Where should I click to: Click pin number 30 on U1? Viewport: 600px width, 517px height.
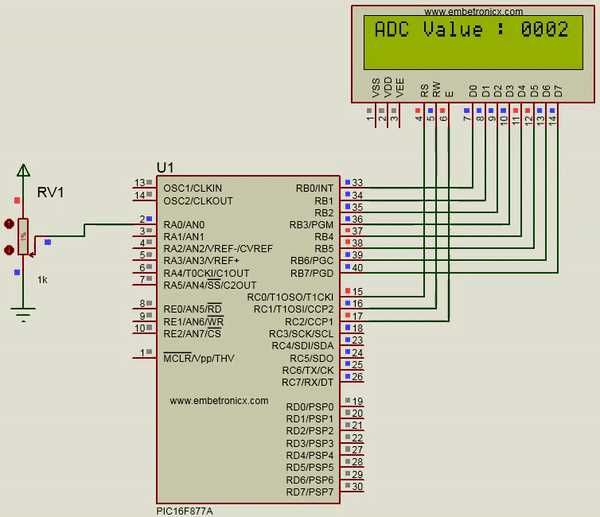[x=357, y=487]
